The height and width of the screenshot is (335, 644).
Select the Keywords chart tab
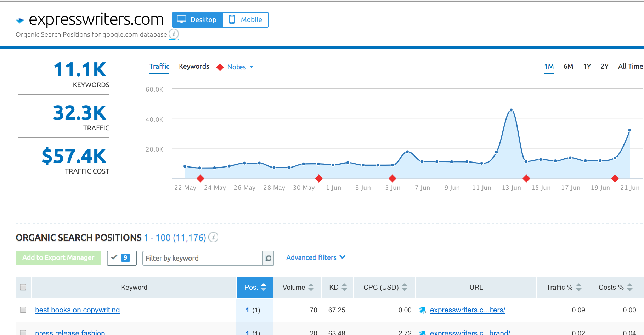[194, 67]
